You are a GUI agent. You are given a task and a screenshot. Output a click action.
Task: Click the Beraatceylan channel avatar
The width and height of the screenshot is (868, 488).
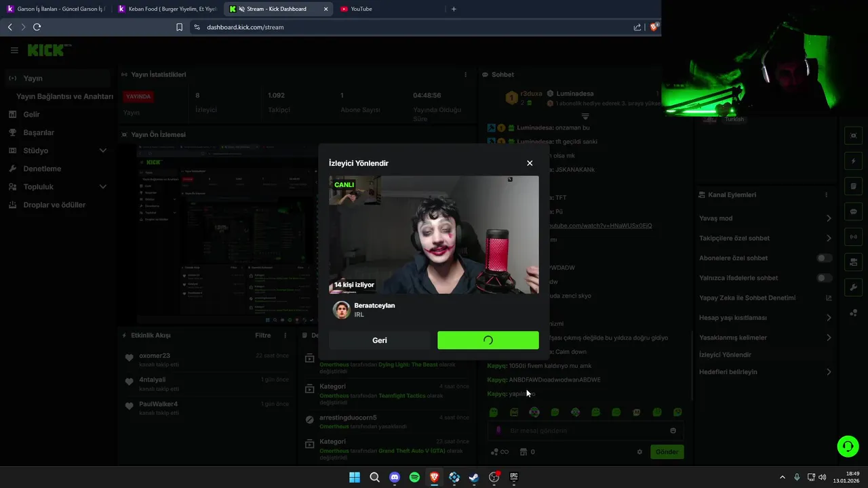[341, 310]
